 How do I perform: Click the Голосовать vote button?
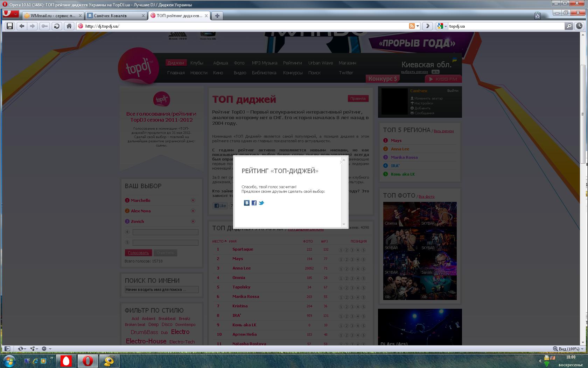click(138, 253)
